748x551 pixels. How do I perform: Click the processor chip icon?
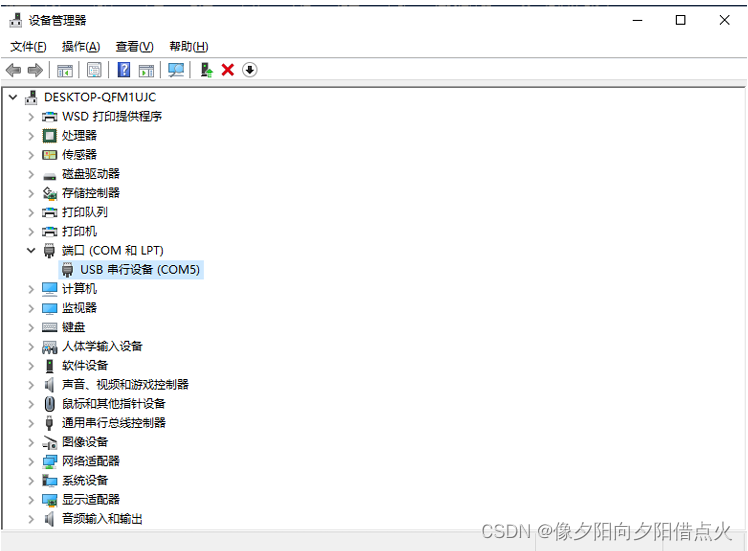[x=50, y=136]
